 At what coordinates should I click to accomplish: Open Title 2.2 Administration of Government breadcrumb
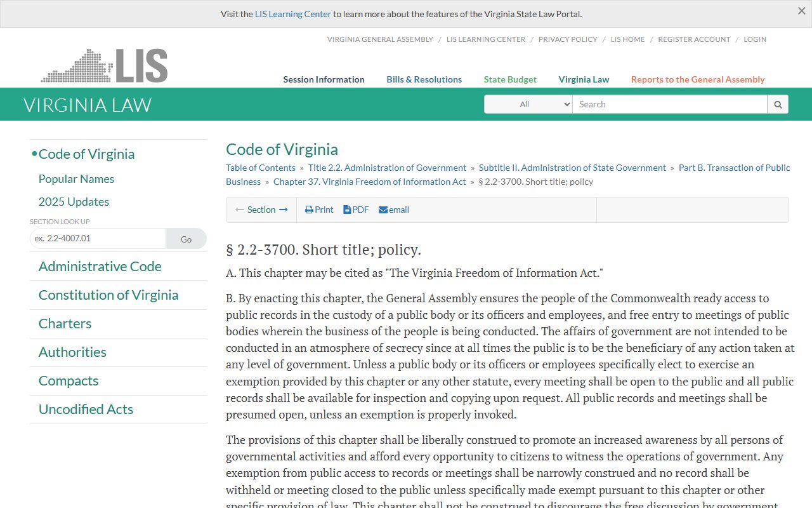(387, 168)
